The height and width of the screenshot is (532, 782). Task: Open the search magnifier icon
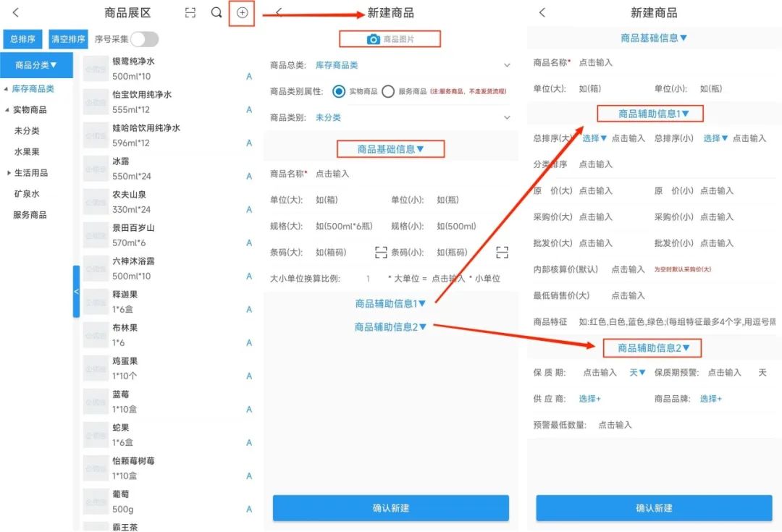[216, 13]
